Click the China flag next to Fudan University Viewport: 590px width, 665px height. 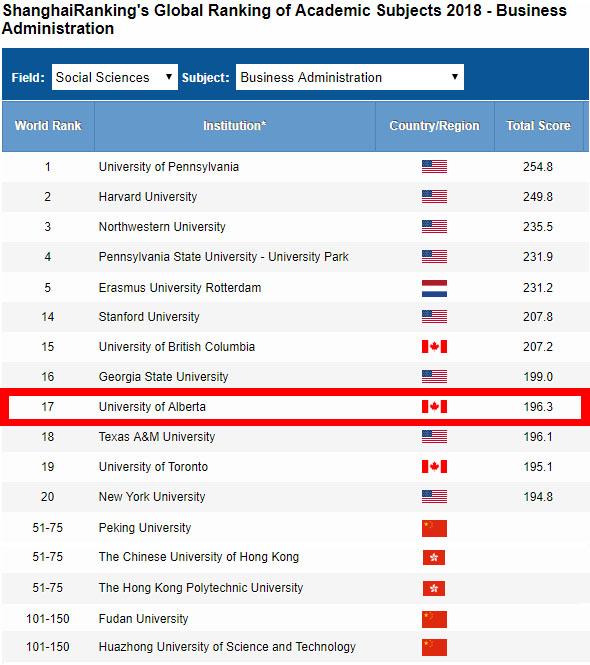click(434, 620)
